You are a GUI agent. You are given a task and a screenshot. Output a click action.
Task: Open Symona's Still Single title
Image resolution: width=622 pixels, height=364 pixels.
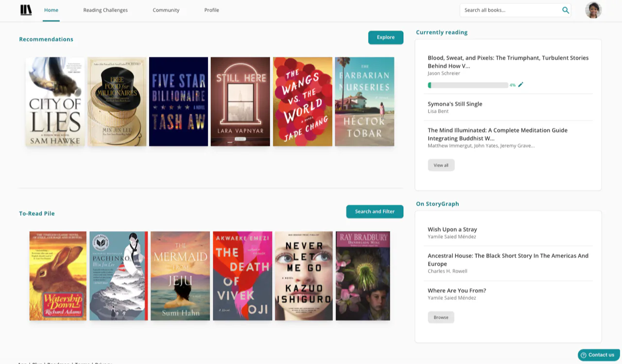click(455, 104)
